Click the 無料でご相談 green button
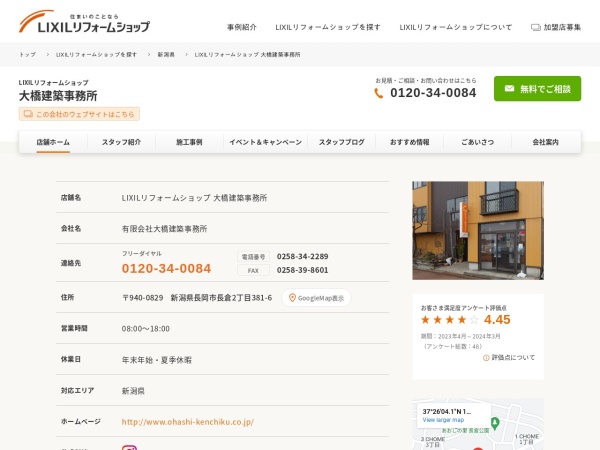 click(x=537, y=89)
